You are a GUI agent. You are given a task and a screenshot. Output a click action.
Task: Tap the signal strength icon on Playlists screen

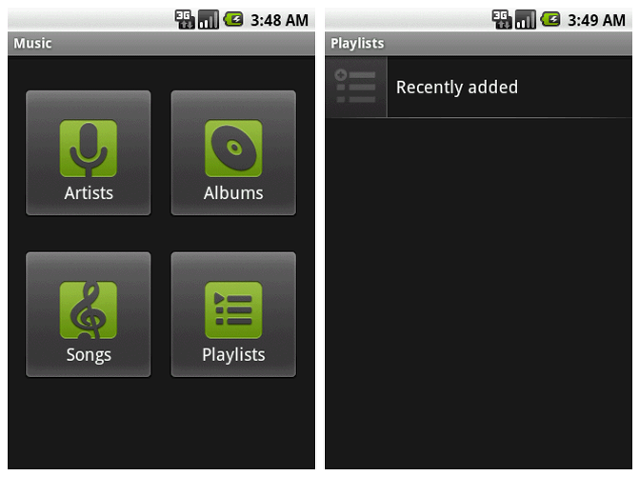point(525,20)
